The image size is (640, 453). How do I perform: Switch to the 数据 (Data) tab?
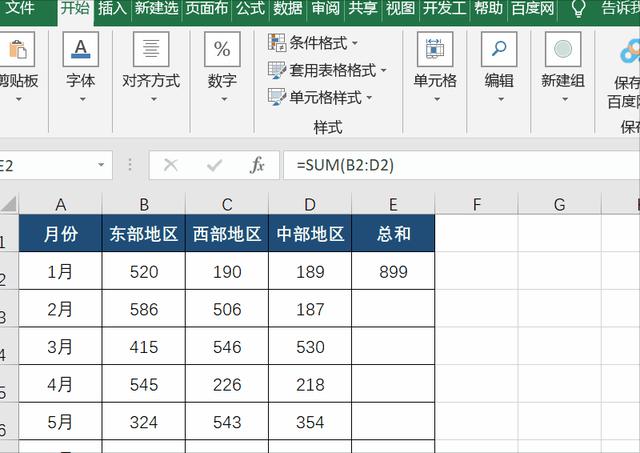(x=288, y=8)
